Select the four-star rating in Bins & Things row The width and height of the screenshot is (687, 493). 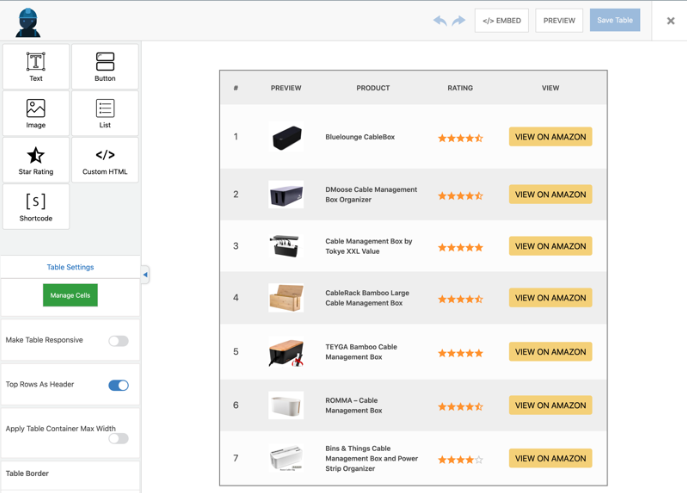pos(460,459)
